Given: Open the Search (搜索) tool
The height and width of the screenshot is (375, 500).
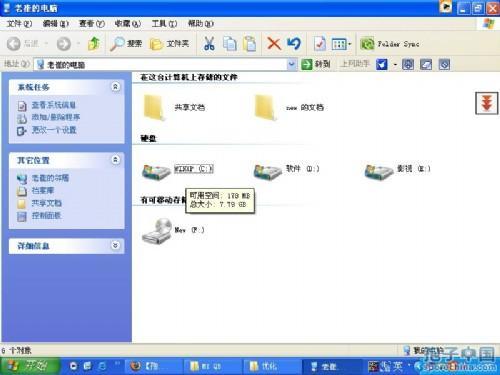Looking at the screenshot, I should 126,44.
